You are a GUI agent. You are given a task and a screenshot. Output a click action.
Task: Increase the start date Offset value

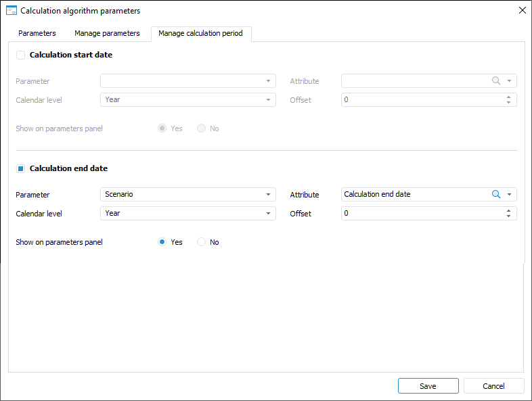(508, 97)
